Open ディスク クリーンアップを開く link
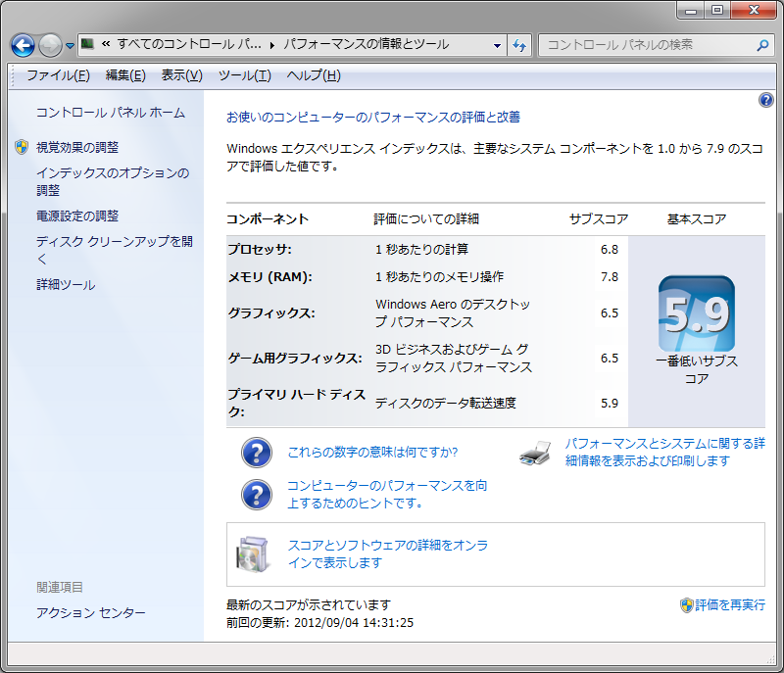Image resolution: width=784 pixels, height=673 pixels. point(115,250)
